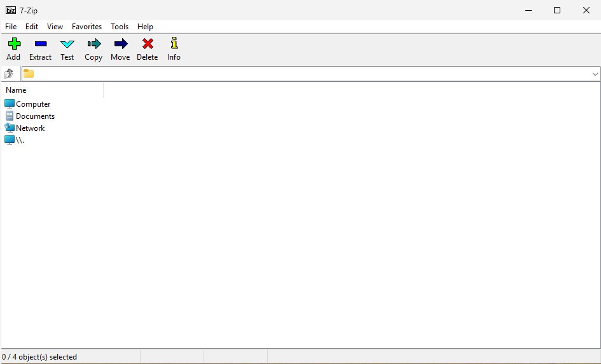
Task: Sort by the Name column header
Action: 51,90
